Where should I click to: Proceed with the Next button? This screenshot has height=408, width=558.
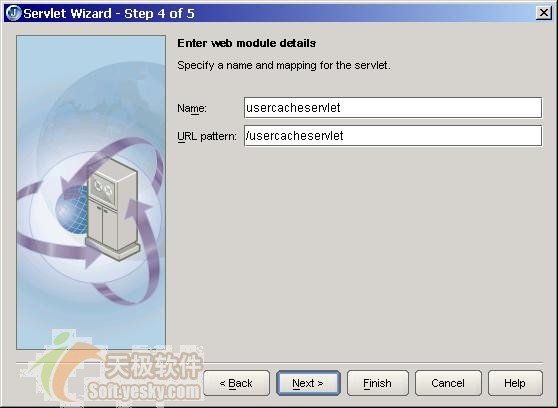(308, 383)
